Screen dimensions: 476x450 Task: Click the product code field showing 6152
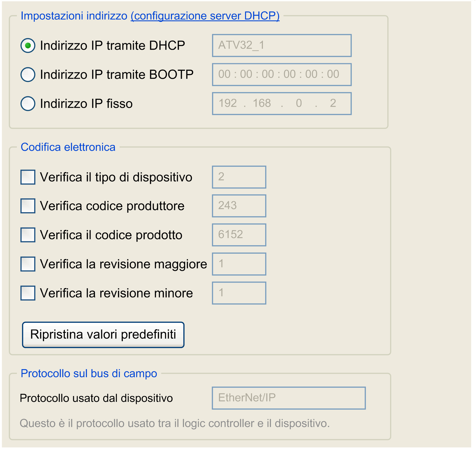pos(239,235)
